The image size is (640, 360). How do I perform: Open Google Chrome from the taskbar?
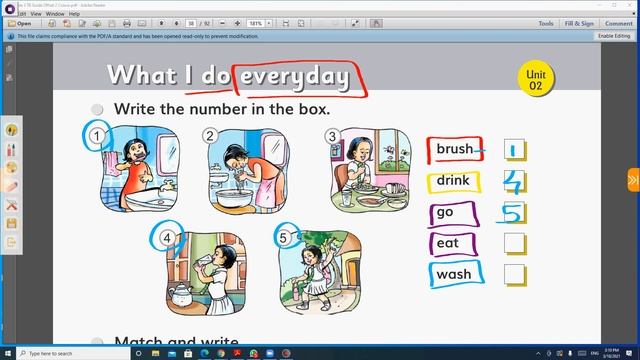[x=221, y=353]
